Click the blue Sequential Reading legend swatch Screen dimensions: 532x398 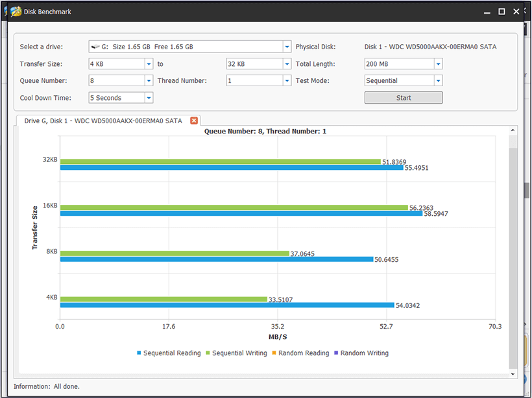click(139, 353)
